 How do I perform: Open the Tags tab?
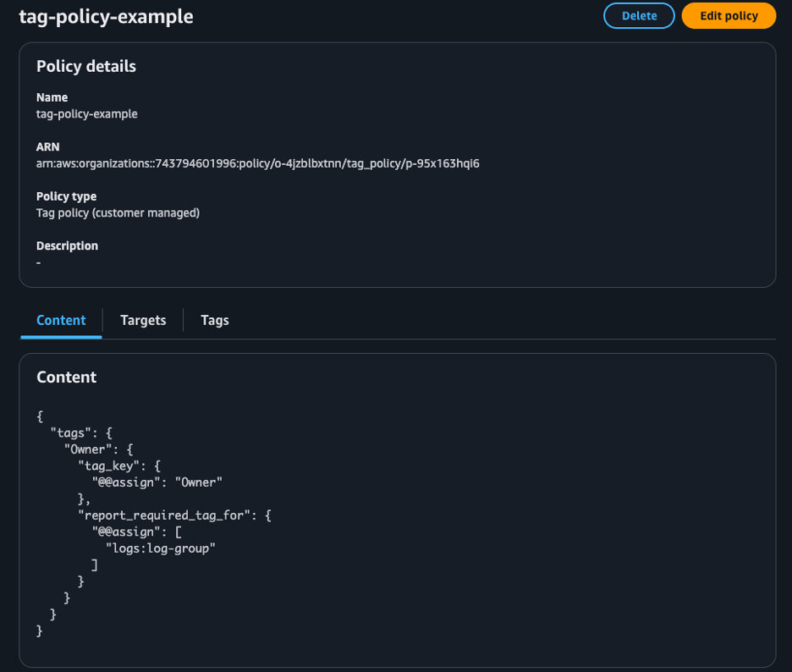(214, 320)
